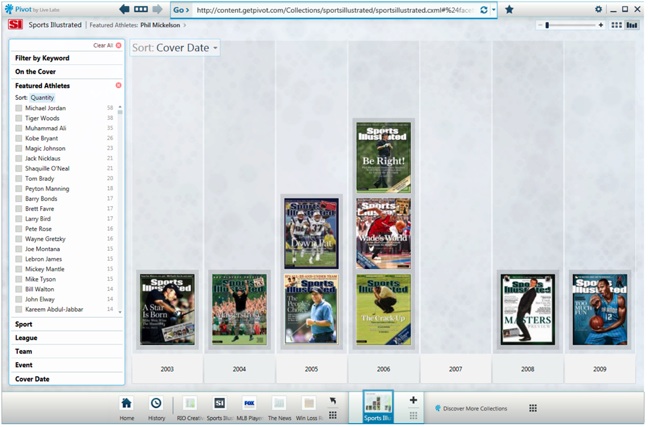648x427 pixels.
Task: Check the Magic Johnson checkbox
Action: [x=19, y=148]
